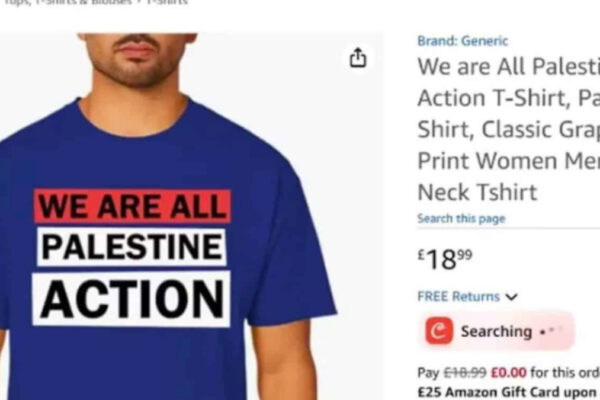The image size is (600, 400).
Task: Click the red 'e' extension icon
Action: click(x=439, y=330)
